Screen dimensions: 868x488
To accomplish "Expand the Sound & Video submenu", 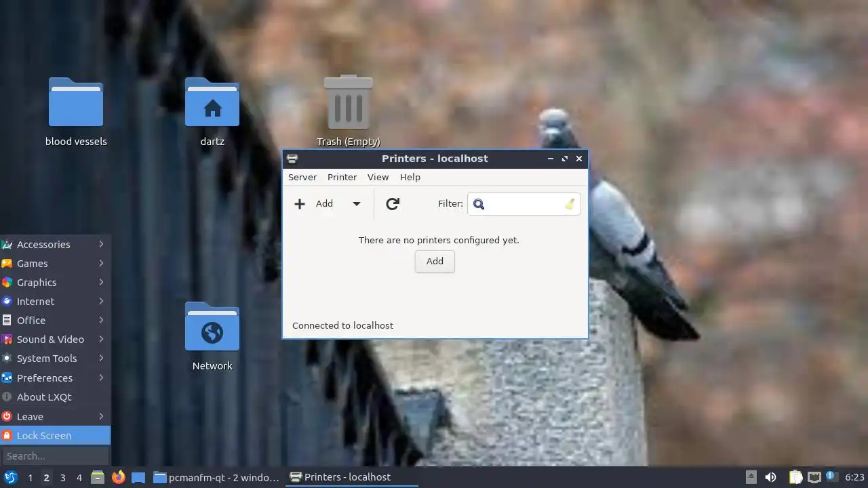I will coord(55,339).
